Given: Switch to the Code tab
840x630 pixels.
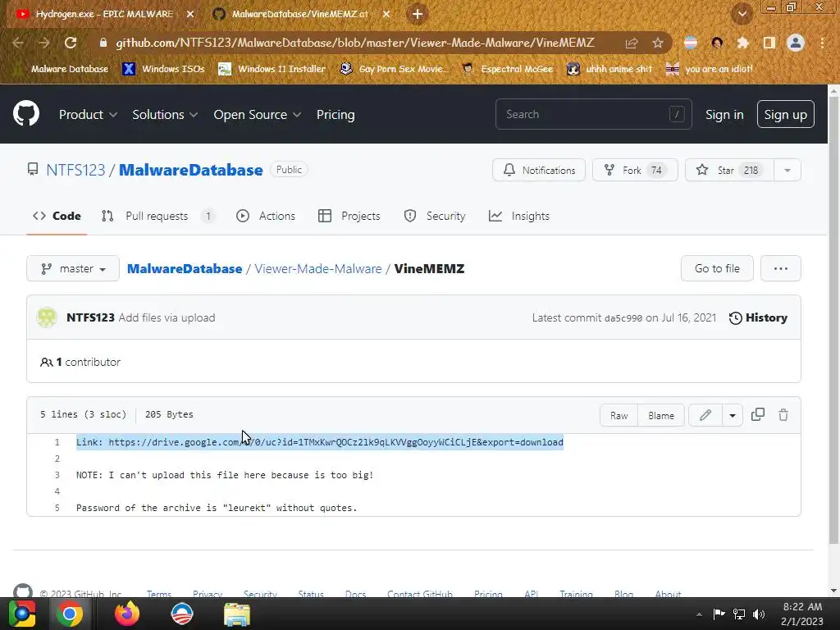Looking at the screenshot, I should (x=57, y=216).
